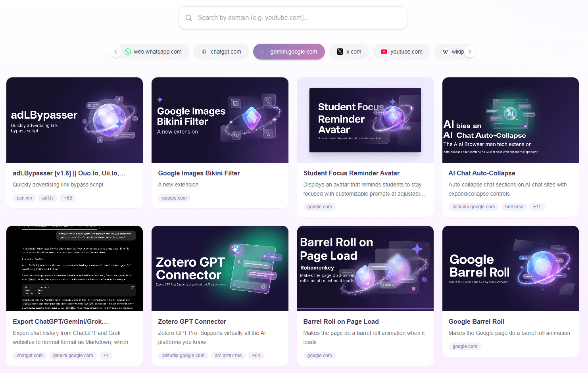Open the Export ChatGPT/Gemini/Grok title link
The height and width of the screenshot is (373, 588).
tap(60, 321)
